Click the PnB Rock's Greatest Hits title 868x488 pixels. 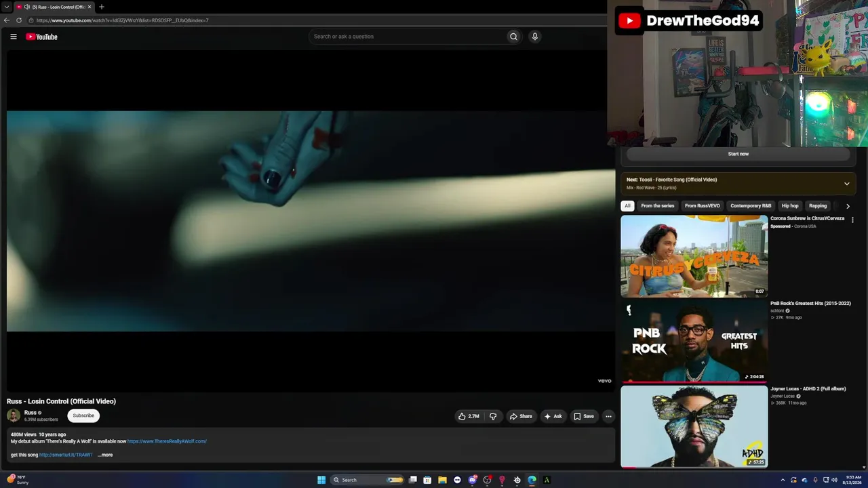click(810, 304)
